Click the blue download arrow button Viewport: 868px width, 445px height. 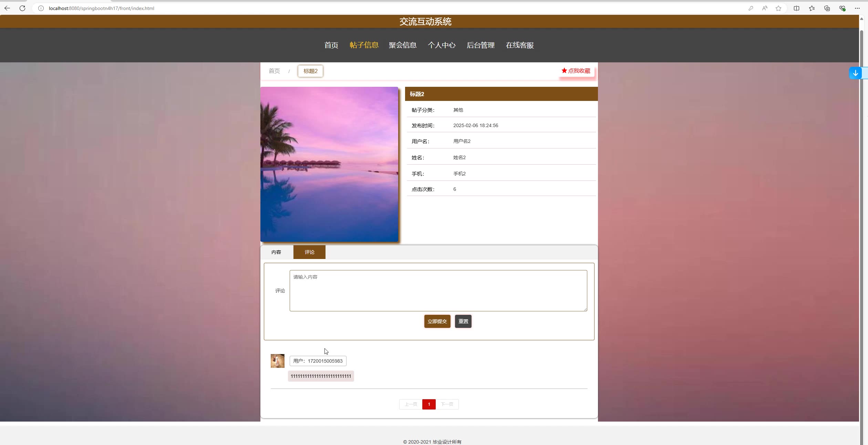855,73
